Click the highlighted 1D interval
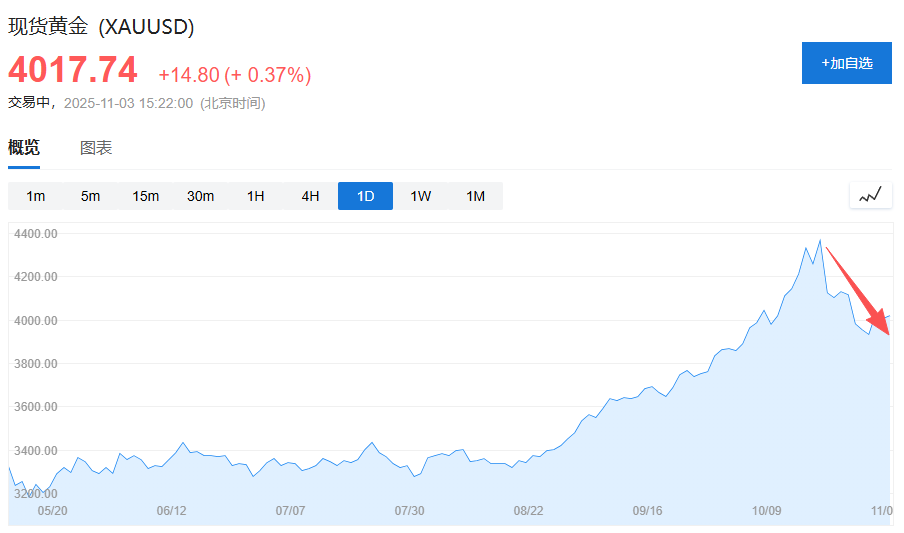This screenshot has width=904, height=533. [366, 196]
